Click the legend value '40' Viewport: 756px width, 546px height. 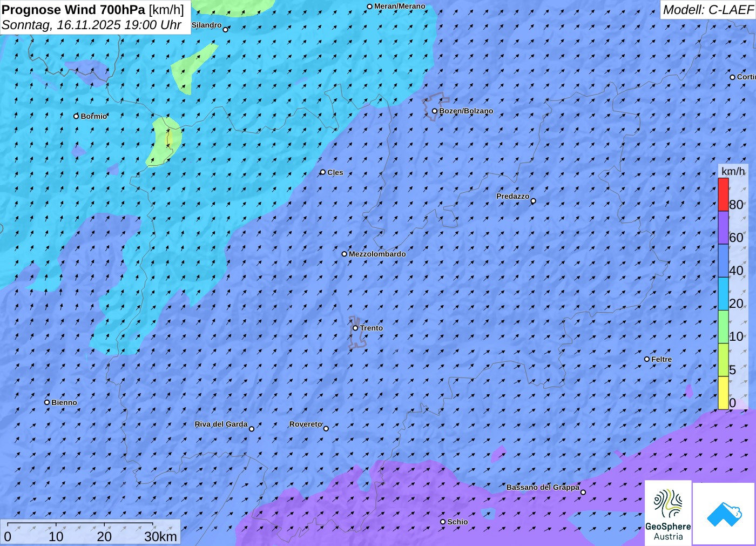736,271
